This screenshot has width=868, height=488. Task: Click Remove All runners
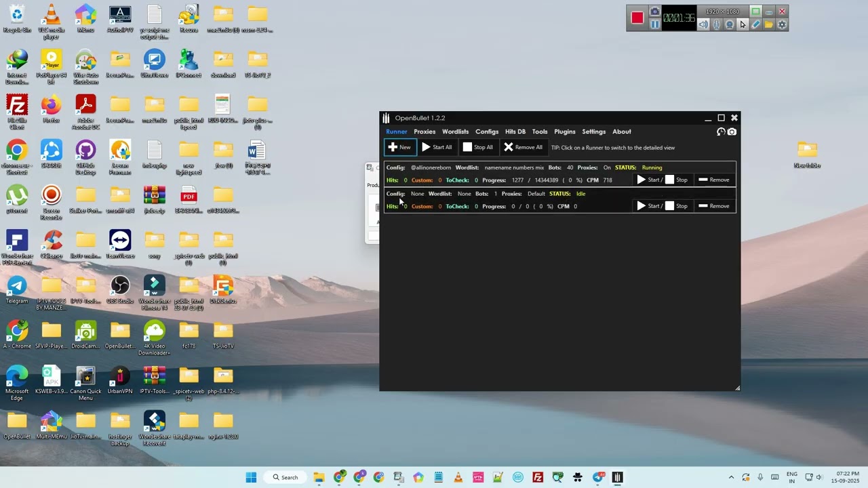pyautogui.click(x=523, y=147)
